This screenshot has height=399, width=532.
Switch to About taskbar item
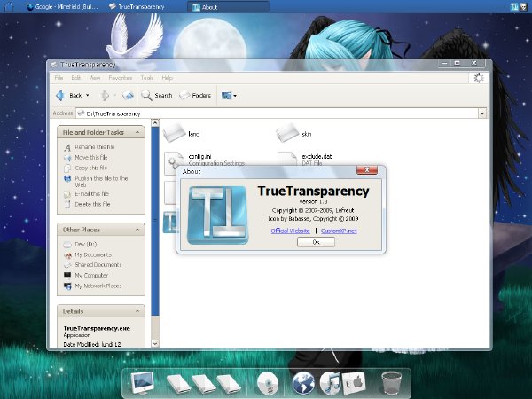tap(228, 7)
